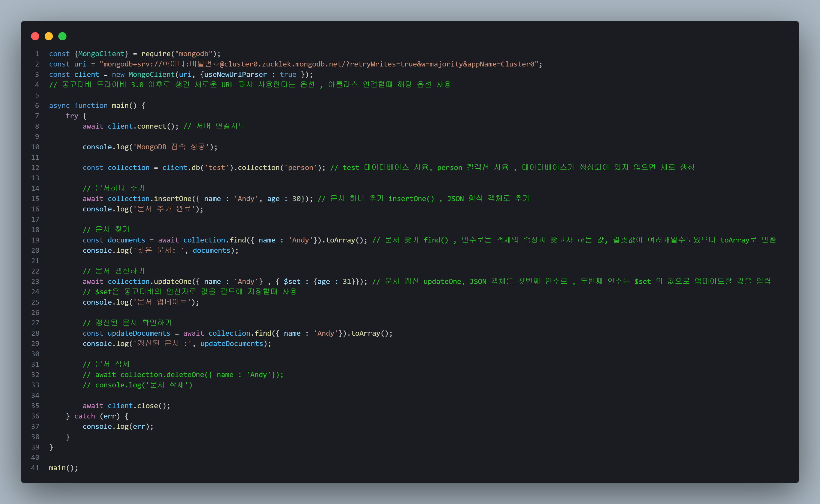The height and width of the screenshot is (504, 820).
Task: Click the '// 문서 찾기' comment on line 18
Action: pyautogui.click(x=106, y=229)
